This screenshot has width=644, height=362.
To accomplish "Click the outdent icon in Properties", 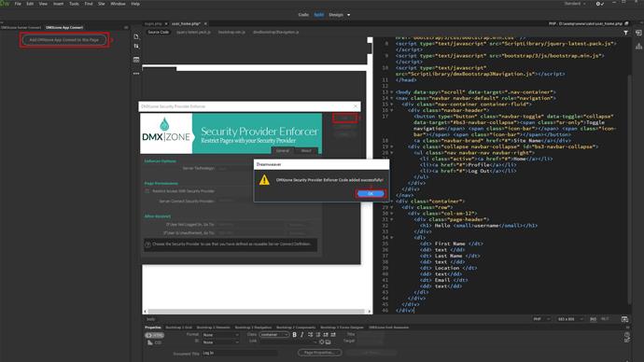I will point(326,335).
